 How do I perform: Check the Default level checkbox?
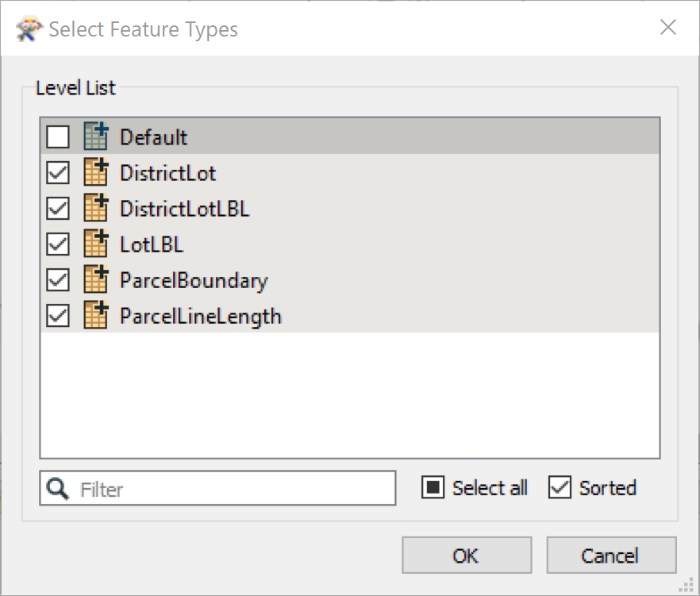(58, 137)
